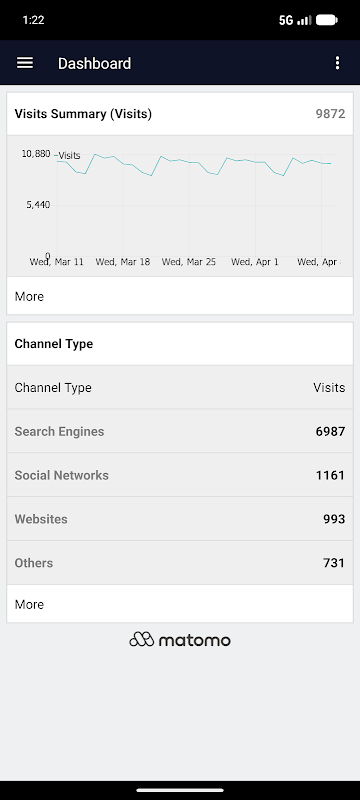The image size is (360, 800).
Task: Select the Others channel row
Action: click(x=180, y=563)
